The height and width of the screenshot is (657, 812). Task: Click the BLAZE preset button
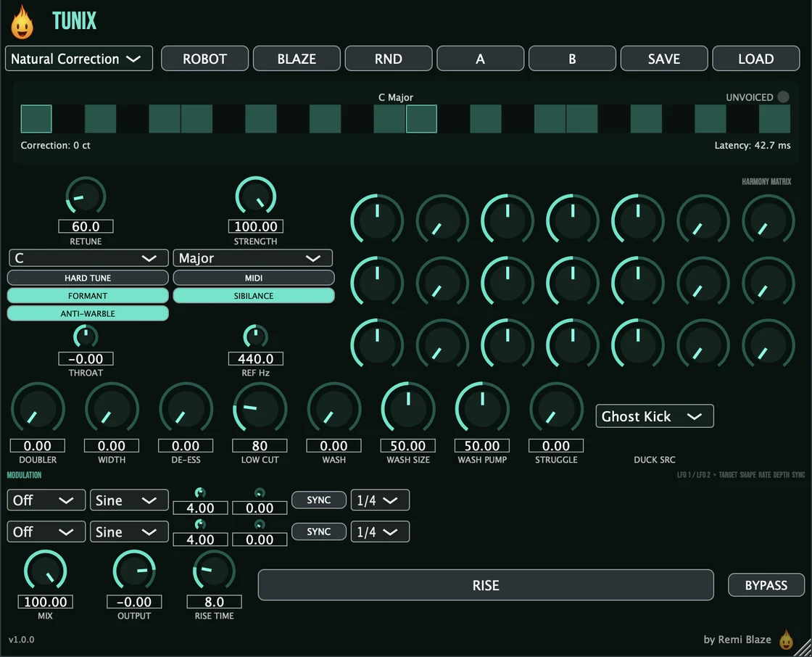pyautogui.click(x=297, y=59)
